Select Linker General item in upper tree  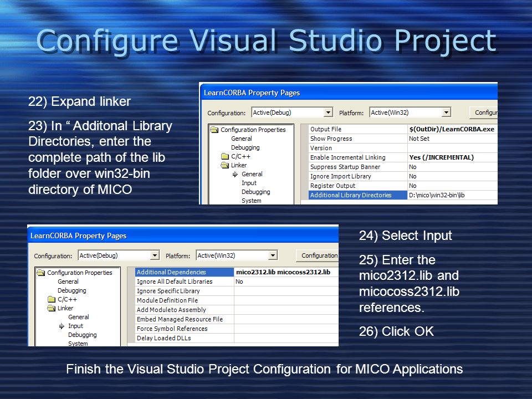point(252,174)
